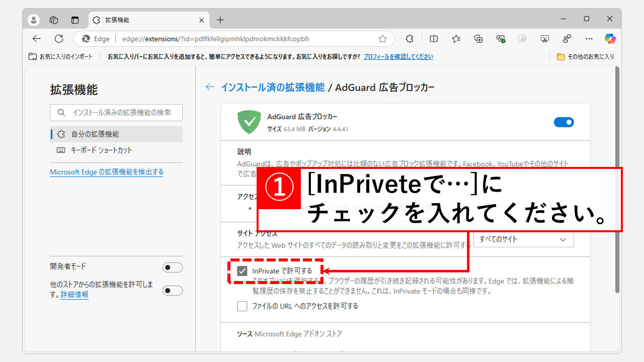
Task: Open the browser profile avatar icon
Action: [x=33, y=20]
